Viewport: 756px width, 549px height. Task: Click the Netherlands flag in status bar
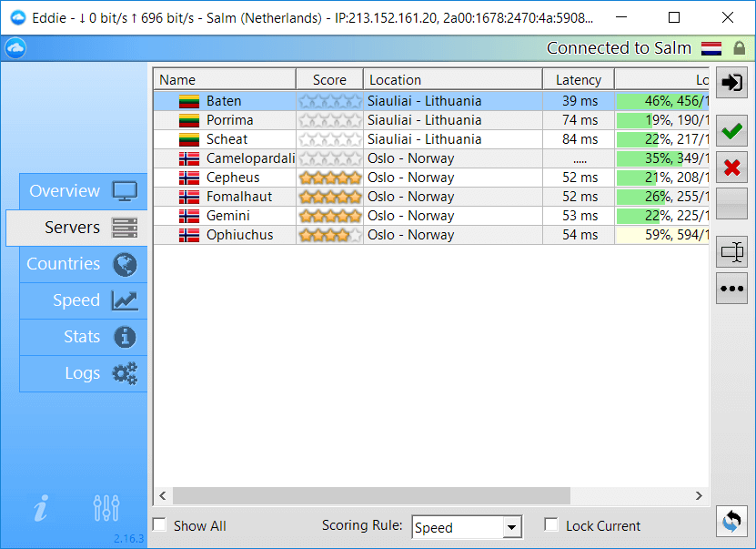pyautogui.click(x=711, y=48)
